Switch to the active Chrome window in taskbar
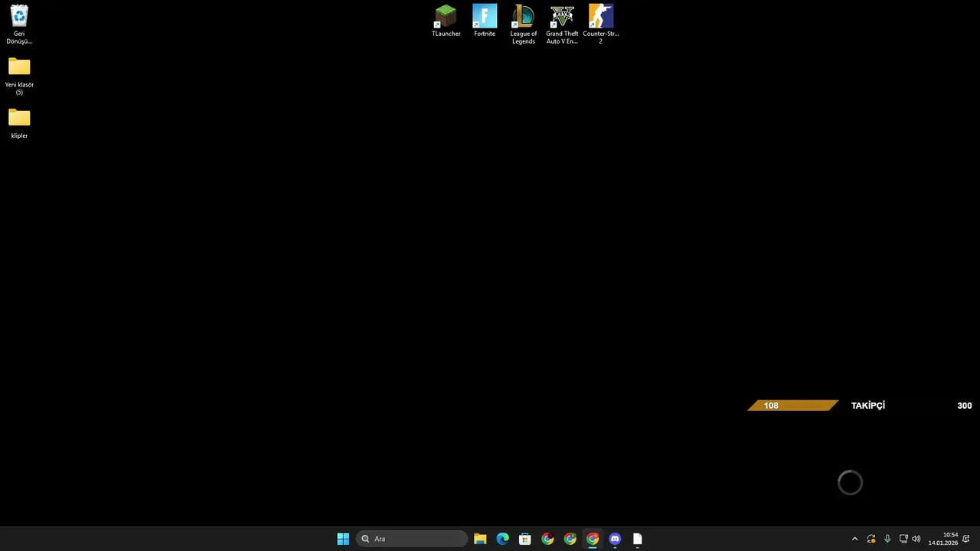Image resolution: width=980 pixels, height=551 pixels. point(593,539)
